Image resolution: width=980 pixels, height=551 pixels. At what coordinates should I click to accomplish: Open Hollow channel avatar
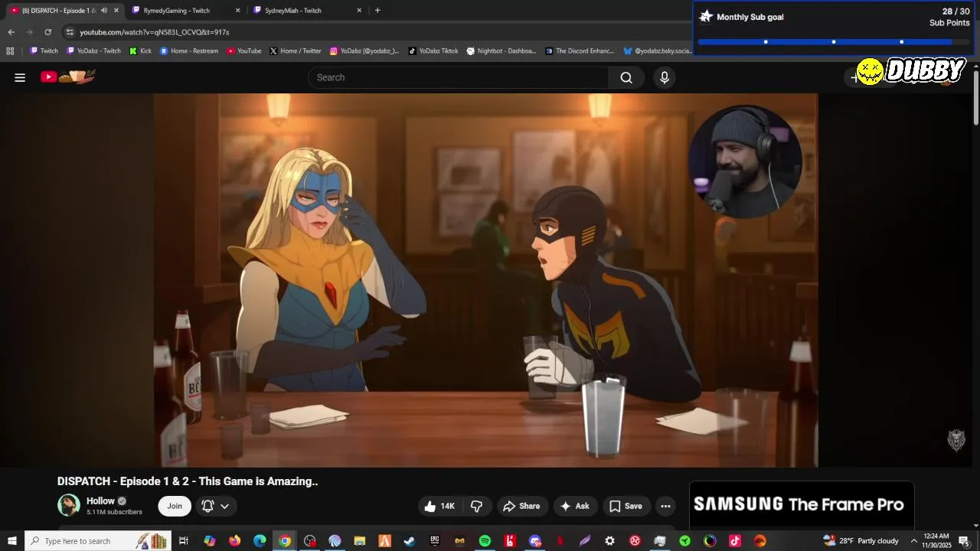(x=69, y=505)
